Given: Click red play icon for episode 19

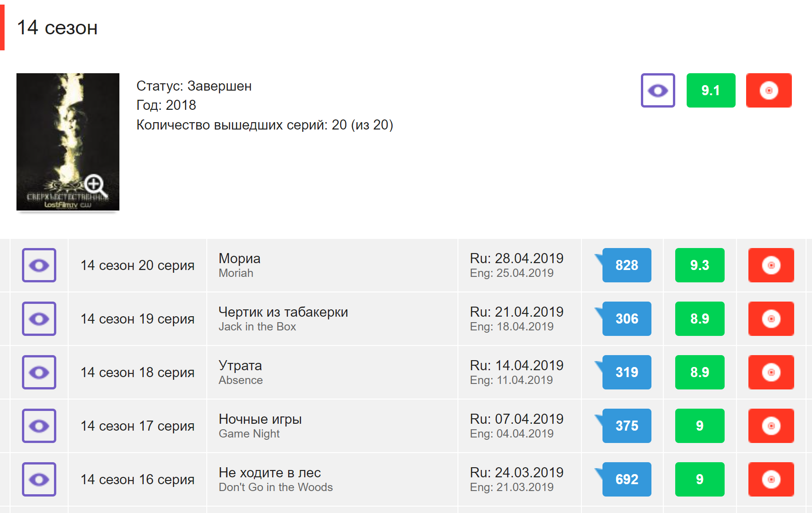Looking at the screenshot, I should (771, 319).
